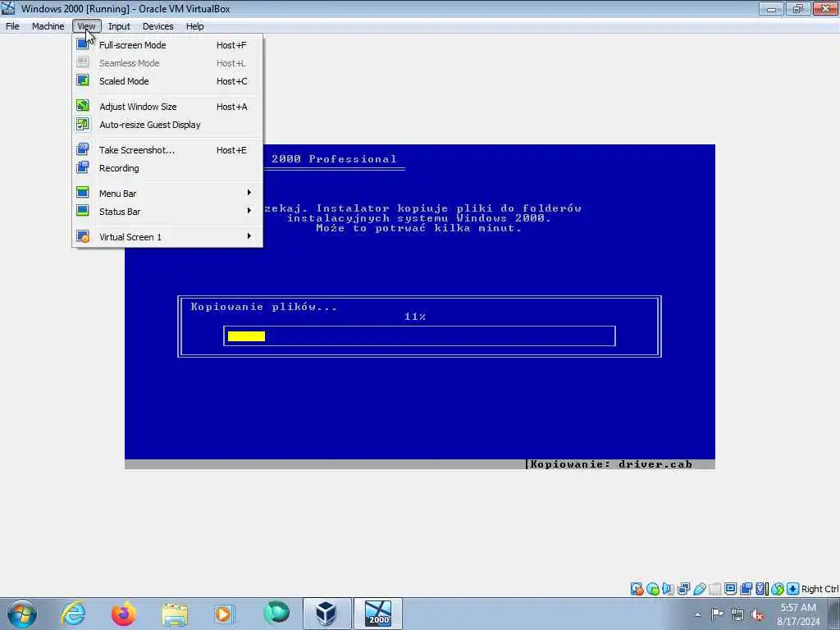
Task: Open the Action Center flag tray icon
Action: click(x=717, y=614)
